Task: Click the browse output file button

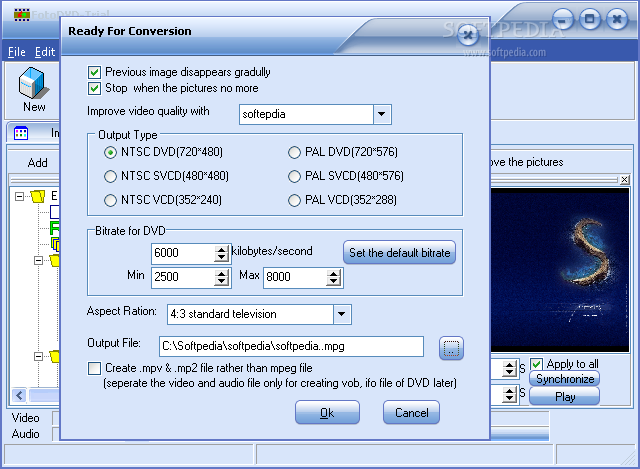Action: pyautogui.click(x=451, y=348)
